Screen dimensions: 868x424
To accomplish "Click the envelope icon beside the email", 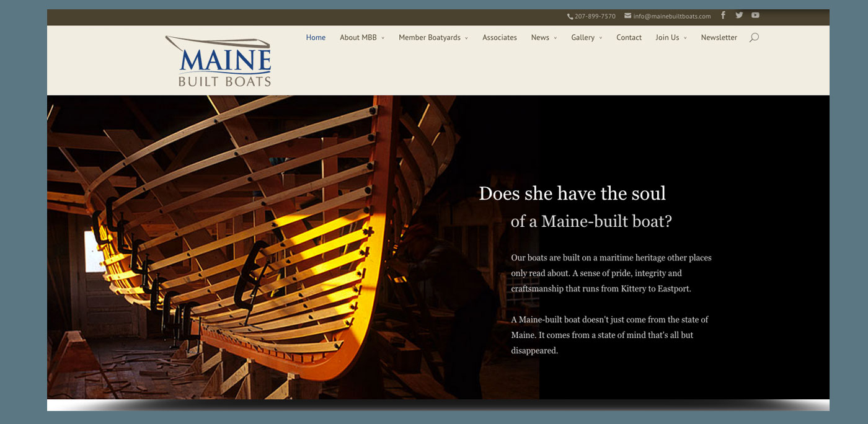I will point(627,16).
